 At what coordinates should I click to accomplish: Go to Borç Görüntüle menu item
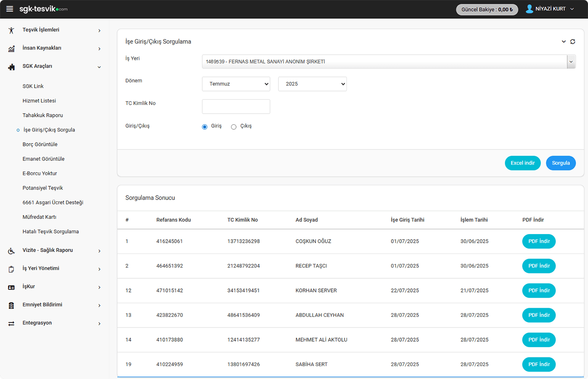tap(40, 144)
